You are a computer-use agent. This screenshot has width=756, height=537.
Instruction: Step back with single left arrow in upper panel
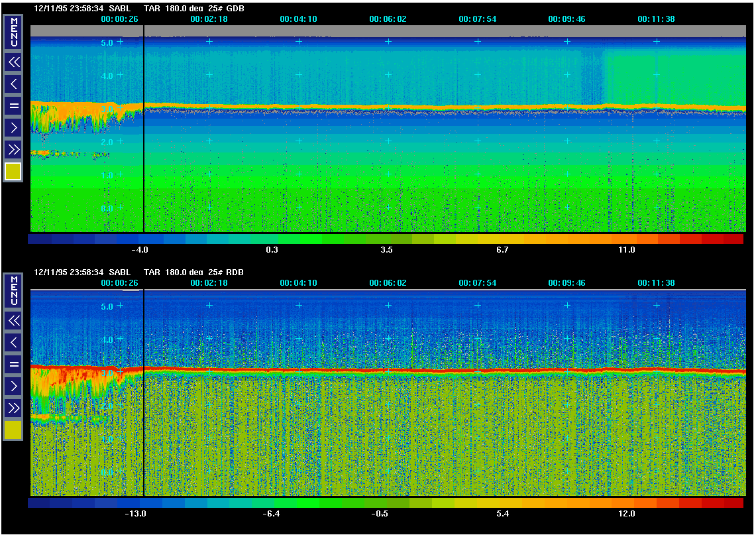point(13,84)
